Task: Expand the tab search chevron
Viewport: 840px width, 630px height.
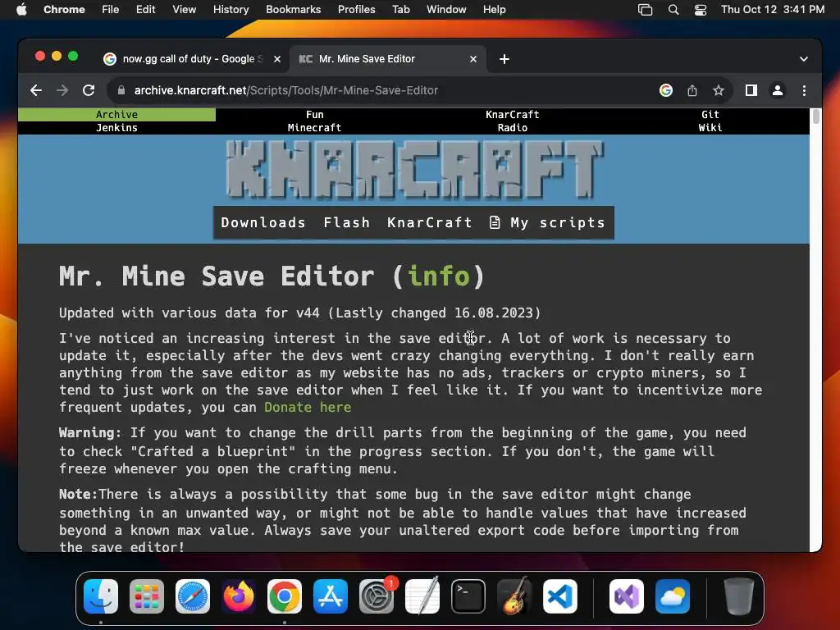Action: (804, 59)
